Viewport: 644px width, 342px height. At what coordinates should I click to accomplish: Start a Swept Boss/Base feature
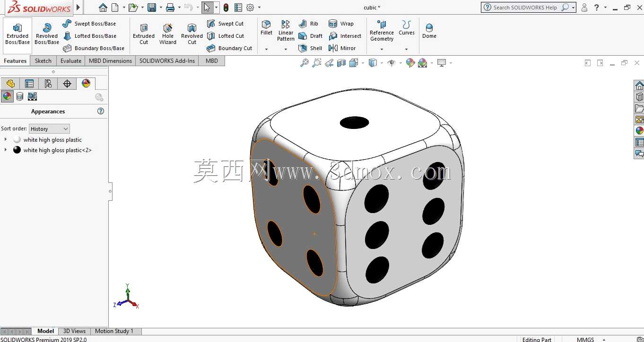tap(89, 24)
